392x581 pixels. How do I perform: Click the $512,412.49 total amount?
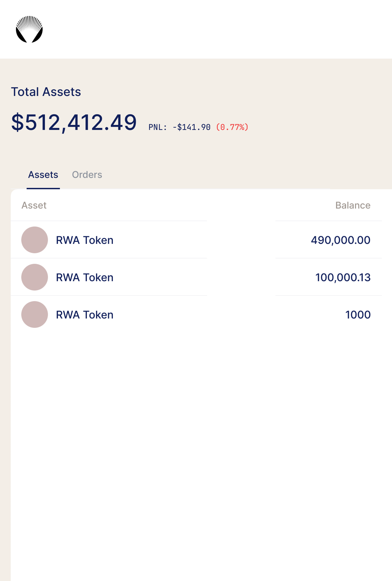[x=74, y=122]
